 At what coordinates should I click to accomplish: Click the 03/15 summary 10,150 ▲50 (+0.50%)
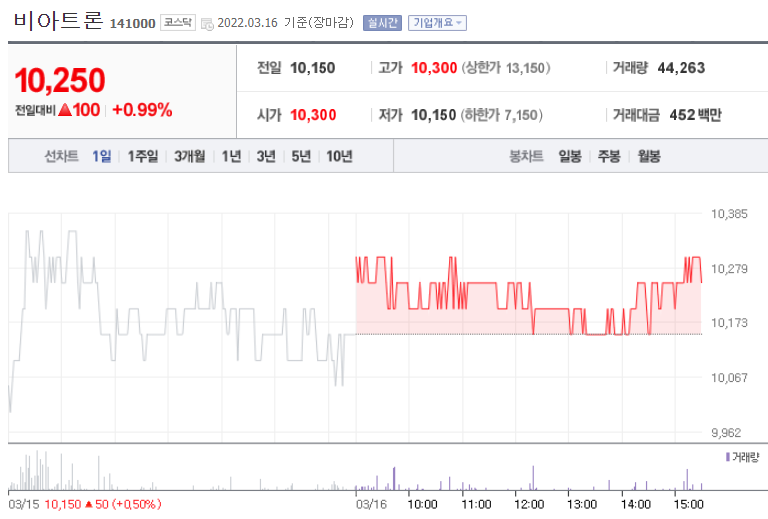103,504
